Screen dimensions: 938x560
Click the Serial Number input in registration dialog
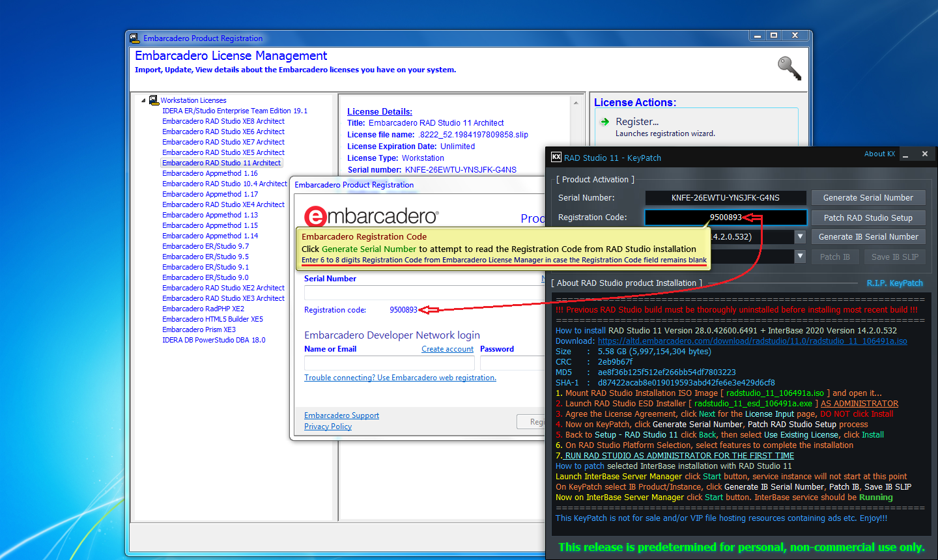tap(423, 293)
